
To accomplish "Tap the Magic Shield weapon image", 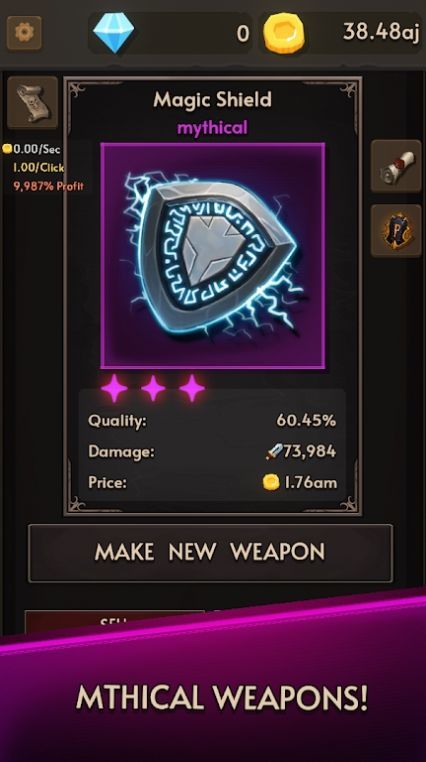I will click(x=213, y=256).
